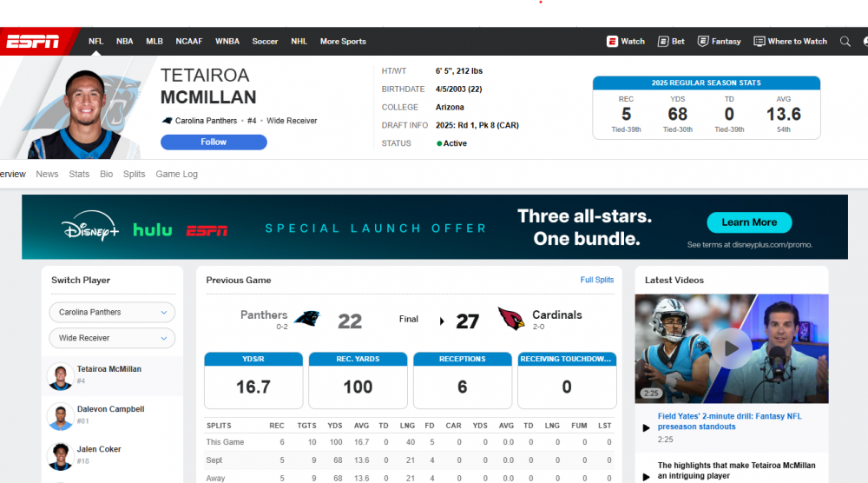Click the Carolina Panthers logo in Previous Game
The height and width of the screenshot is (483, 868).
[306, 319]
